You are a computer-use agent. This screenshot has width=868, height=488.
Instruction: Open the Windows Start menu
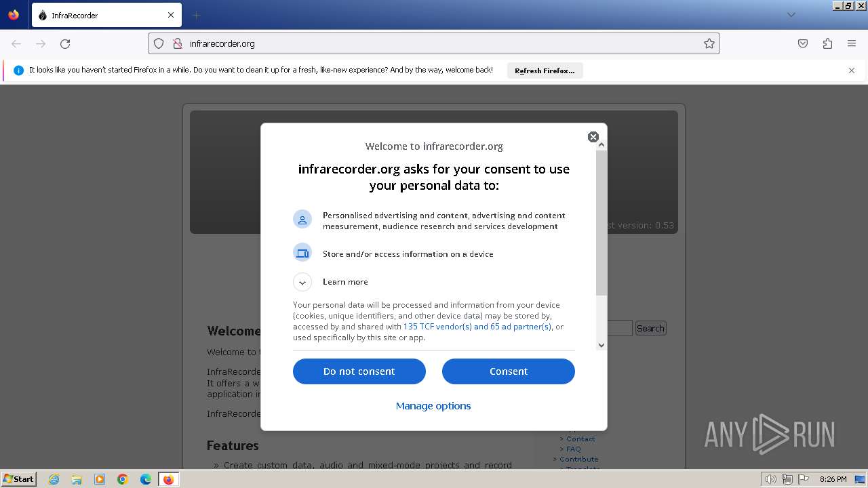(x=19, y=479)
